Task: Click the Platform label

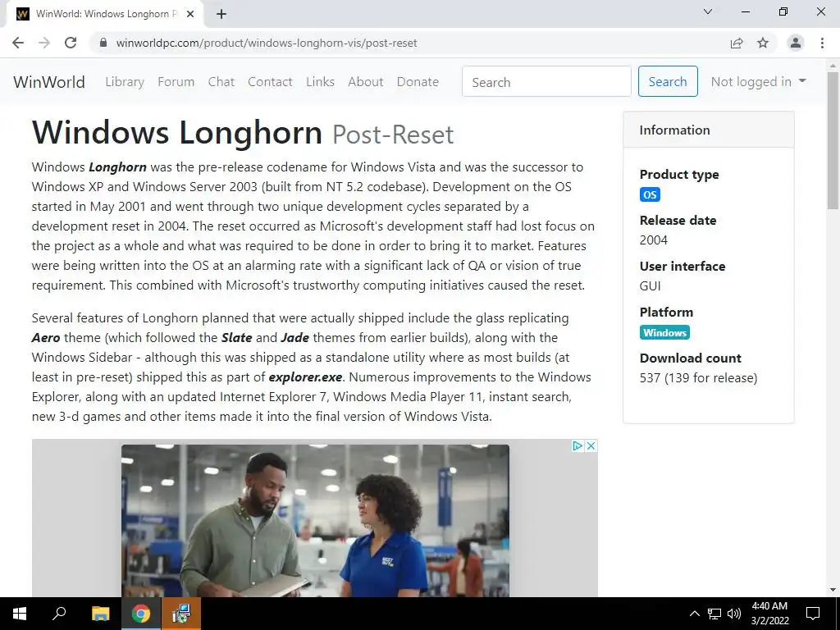Action: click(666, 313)
